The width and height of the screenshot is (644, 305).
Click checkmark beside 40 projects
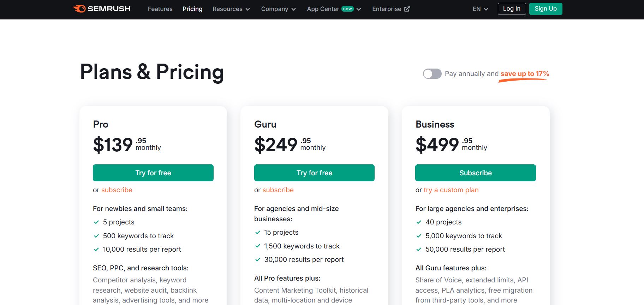(x=419, y=222)
